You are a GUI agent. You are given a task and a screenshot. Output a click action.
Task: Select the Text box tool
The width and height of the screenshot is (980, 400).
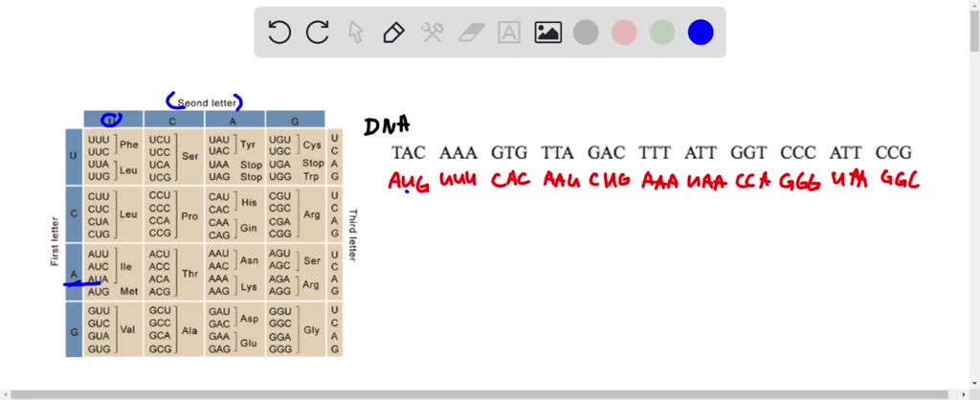(509, 33)
